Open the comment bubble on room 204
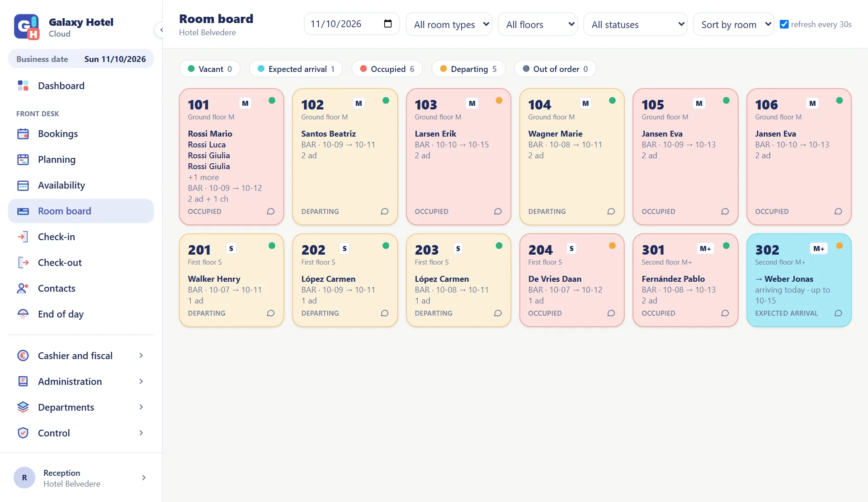Image resolution: width=868 pixels, height=502 pixels. [x=611, y=313]
